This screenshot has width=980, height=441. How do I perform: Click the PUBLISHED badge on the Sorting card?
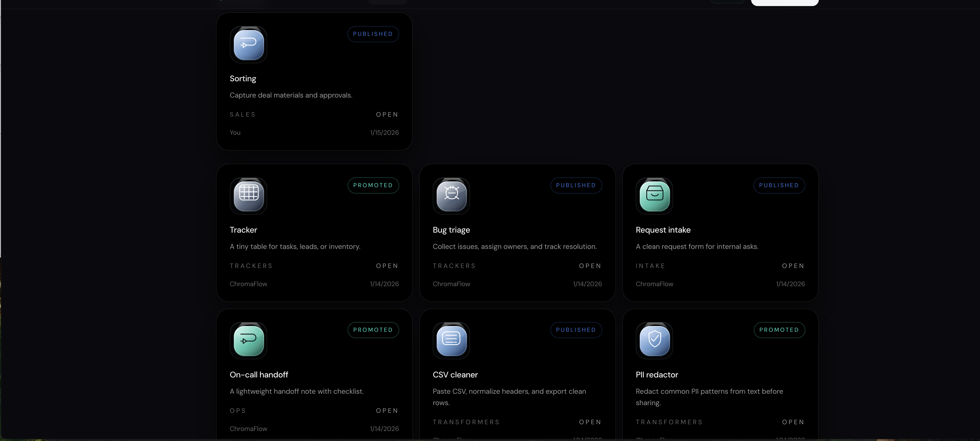coord(372,34)
